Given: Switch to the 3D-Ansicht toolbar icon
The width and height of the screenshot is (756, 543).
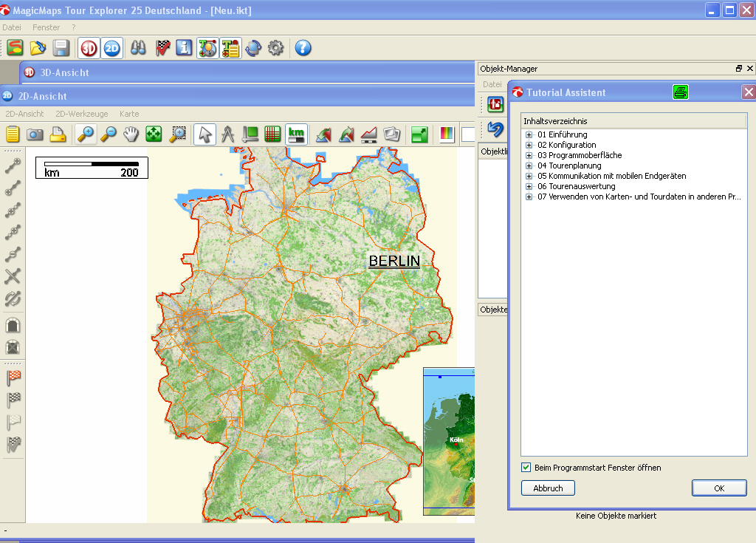Looking at the screenshot, I should 87,47.
